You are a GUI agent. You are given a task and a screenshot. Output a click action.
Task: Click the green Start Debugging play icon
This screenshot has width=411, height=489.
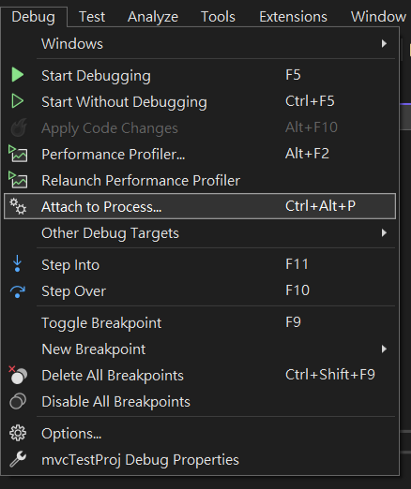[18, 75]
